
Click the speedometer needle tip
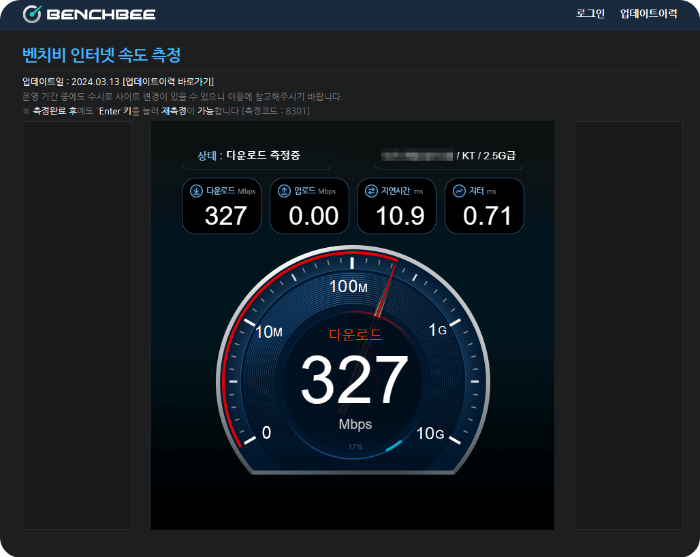[394, 267]
